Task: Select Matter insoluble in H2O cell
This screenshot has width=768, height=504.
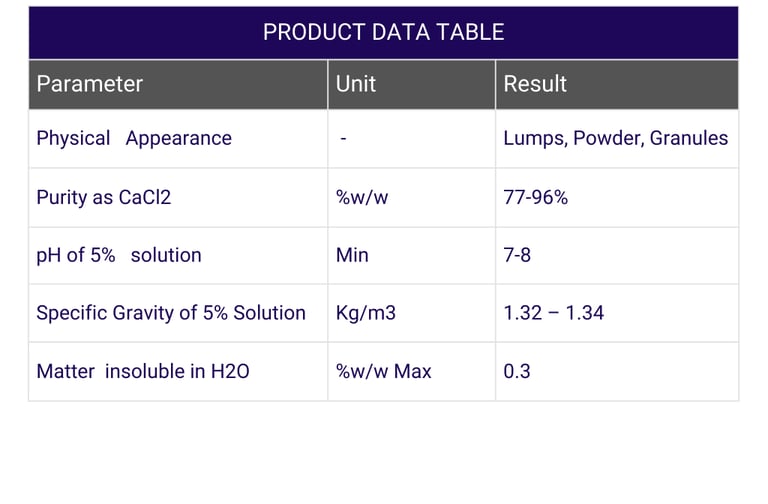Action: click(x=143, y=371)
